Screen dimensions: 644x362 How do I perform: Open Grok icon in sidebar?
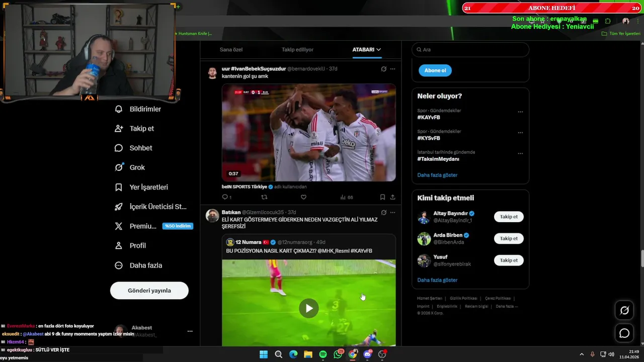coord(119,167)
